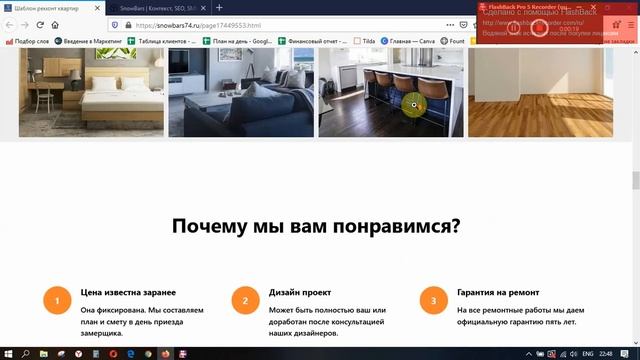Open the Таблица клиентов bookmark

pos(162,41)
